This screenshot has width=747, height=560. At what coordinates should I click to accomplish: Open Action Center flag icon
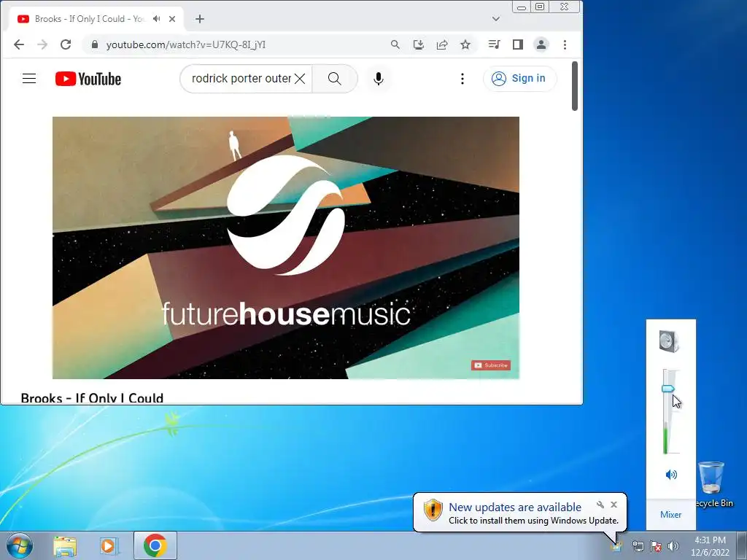click(x=656, y=546)
